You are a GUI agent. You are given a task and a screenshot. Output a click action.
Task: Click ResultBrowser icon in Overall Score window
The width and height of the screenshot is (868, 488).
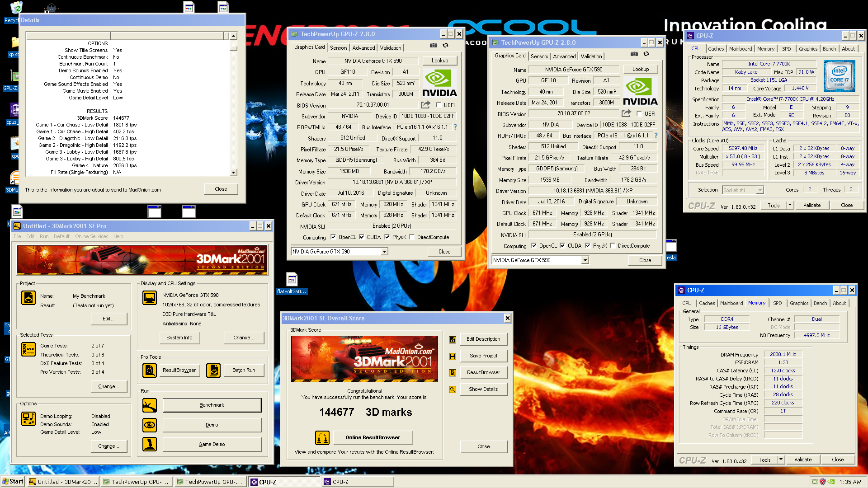point(452,373)
